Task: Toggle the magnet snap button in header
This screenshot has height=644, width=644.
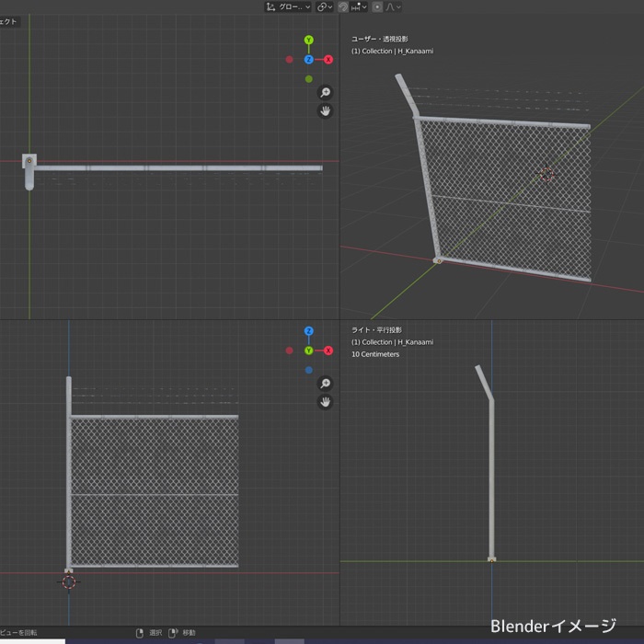Action: [343, 7]
